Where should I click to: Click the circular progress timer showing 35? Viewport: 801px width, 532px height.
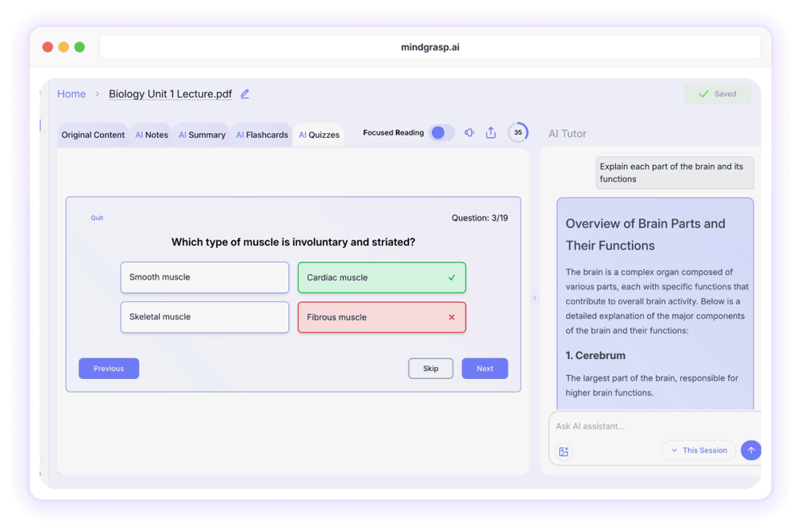(517, 133)
